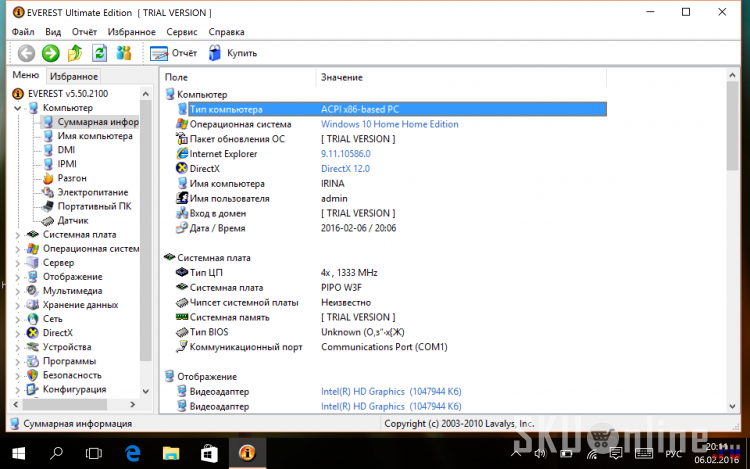This screenshot has width=750, height=469.
Task: Go up one level using folder arrow icon
Action: [75, 53]
